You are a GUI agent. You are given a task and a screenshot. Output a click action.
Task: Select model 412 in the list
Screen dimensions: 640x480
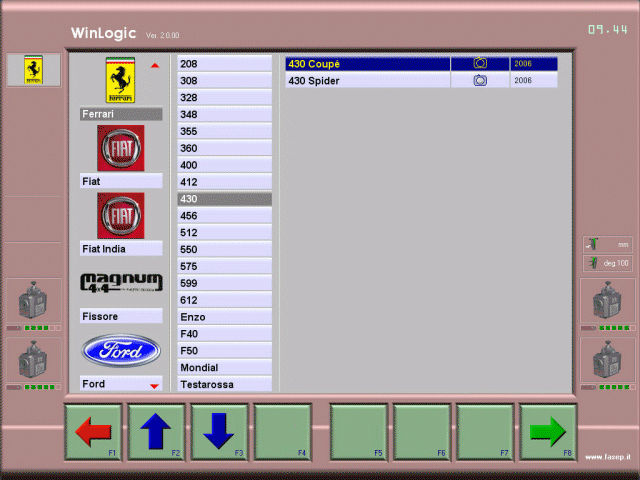[x=224, y=182]
